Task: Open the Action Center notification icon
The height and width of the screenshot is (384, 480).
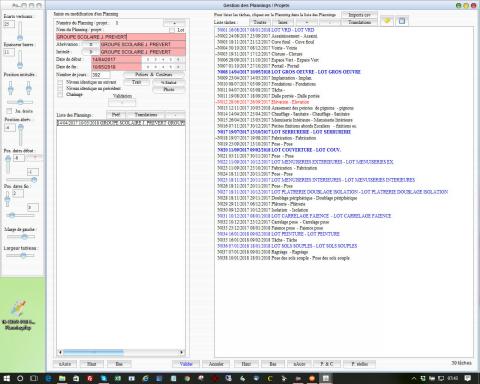Action: point(468,378)
